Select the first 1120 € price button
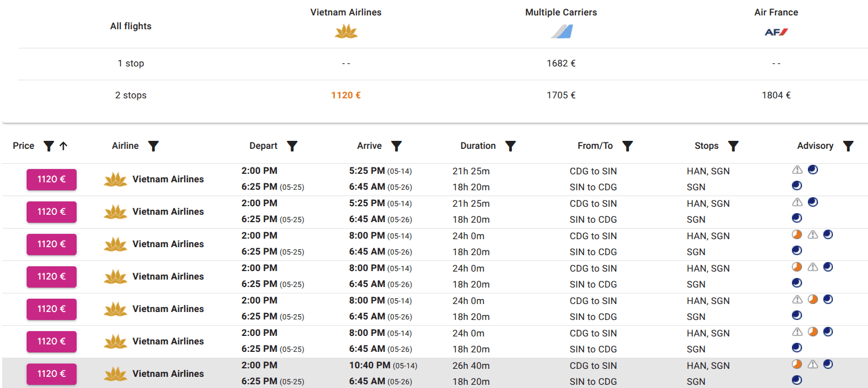This screenshot has height=388, width=868. (52, 180)
